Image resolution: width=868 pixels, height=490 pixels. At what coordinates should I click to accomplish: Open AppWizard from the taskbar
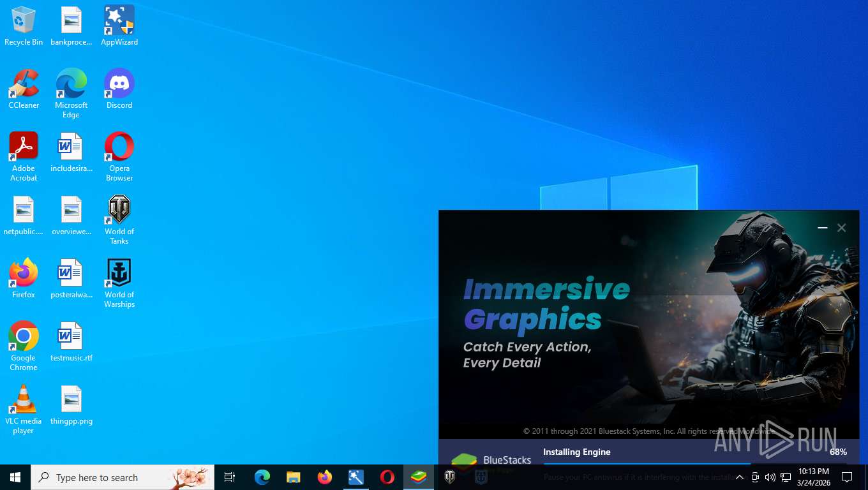tap(356, 477)
